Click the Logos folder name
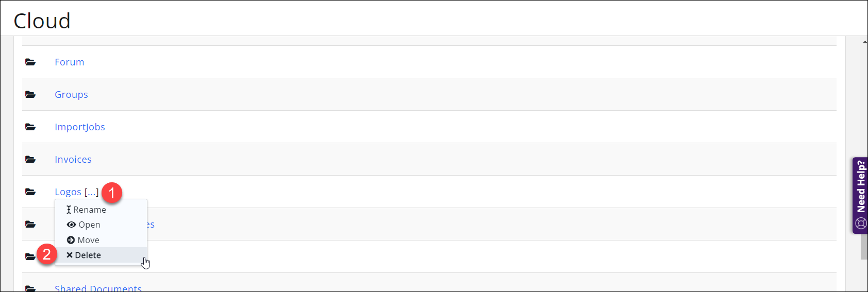This screenshot has width=868, height=292. 68,192
